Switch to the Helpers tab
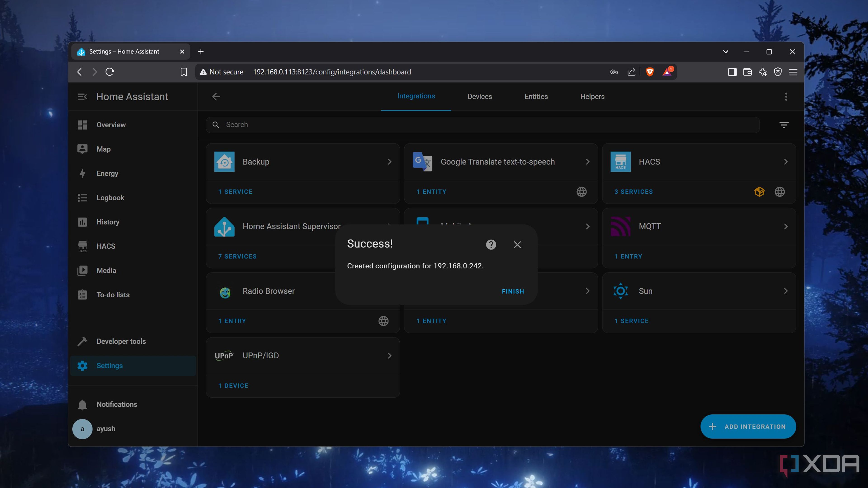 [592, 97]
